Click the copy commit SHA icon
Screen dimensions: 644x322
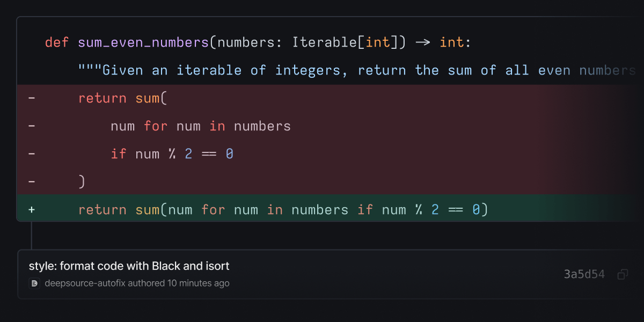click(623, 274)
